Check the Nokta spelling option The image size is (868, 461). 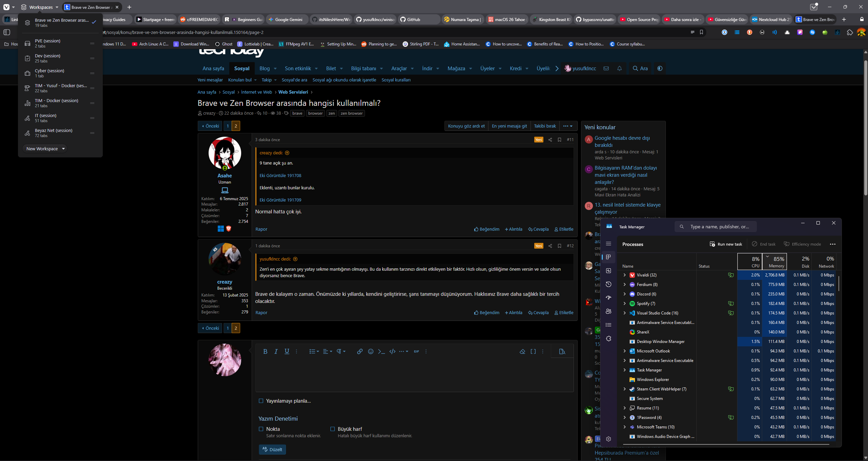click(261, 429)
